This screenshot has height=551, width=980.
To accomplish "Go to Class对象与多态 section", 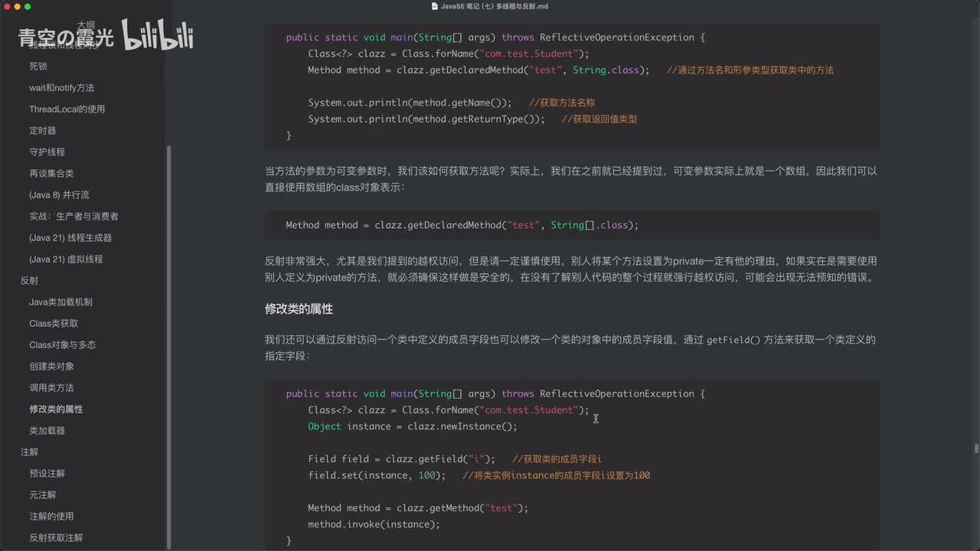I will coord(63,345).
